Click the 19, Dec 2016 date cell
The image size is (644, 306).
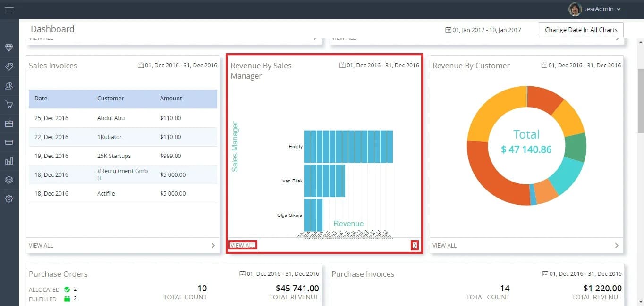(x=51, y=156)
